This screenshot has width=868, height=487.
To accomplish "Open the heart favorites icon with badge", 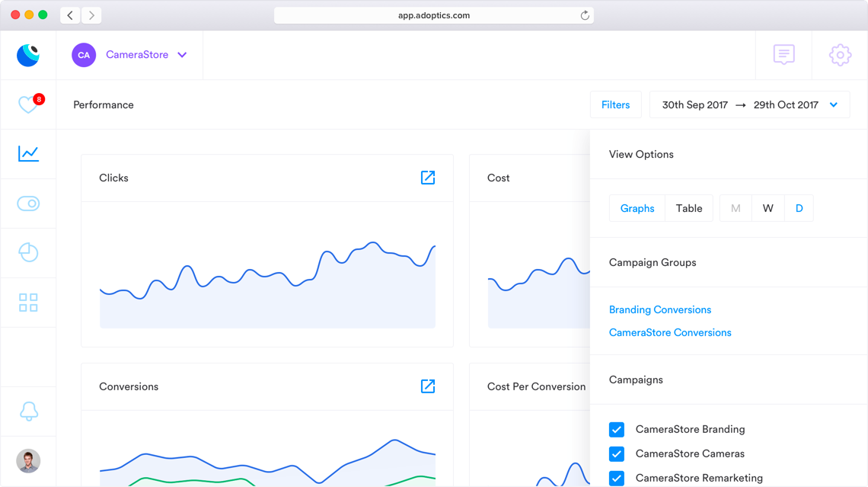I will coord(28,104).
